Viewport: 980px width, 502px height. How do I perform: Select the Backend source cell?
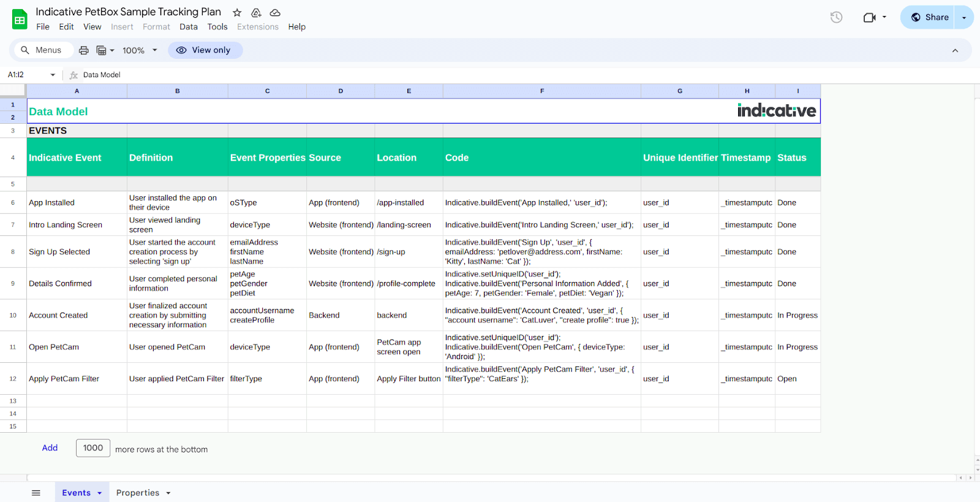(341, 315)
